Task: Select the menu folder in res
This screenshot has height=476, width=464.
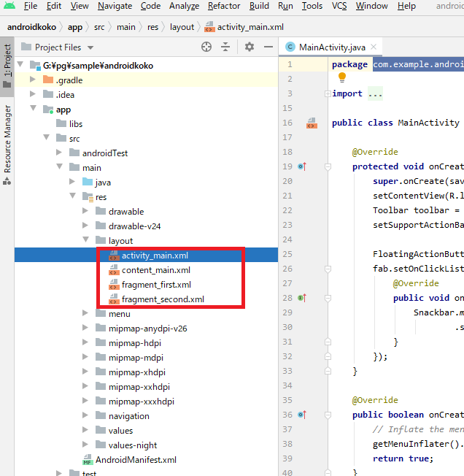Action: (x=120, y=314)
